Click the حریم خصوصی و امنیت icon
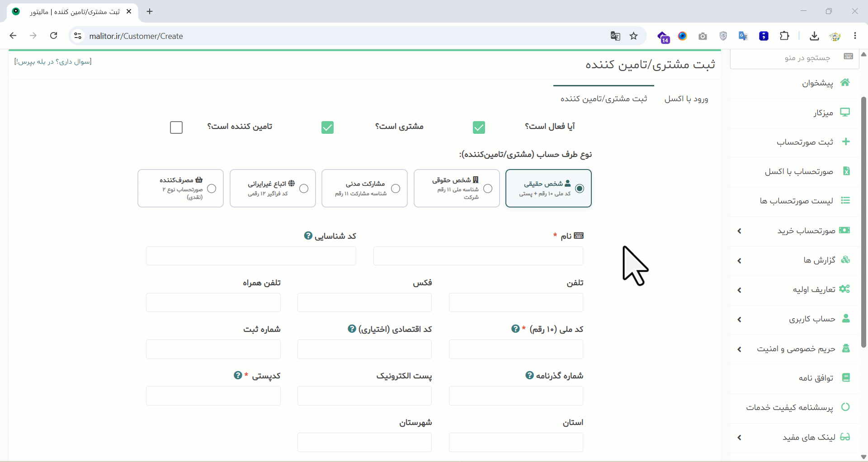This screenshot has width=868, height=462. [x=846, y=348]
